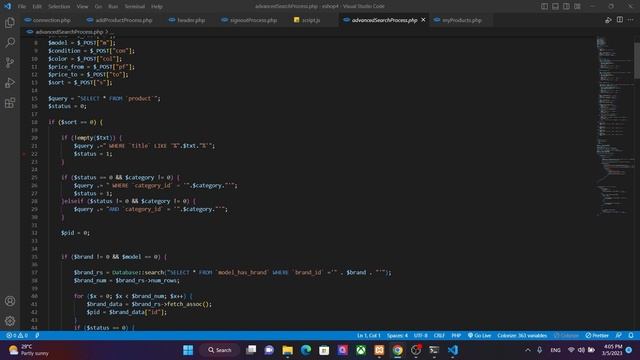
Task: Click the taskbar Search box
Action: tap(219, 350)
